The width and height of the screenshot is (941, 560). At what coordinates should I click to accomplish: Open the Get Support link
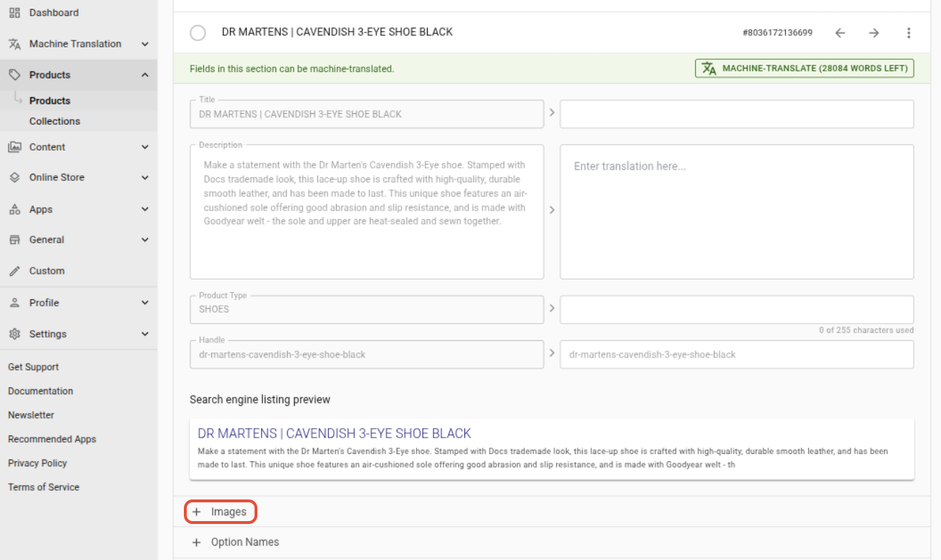coord(33,367)
